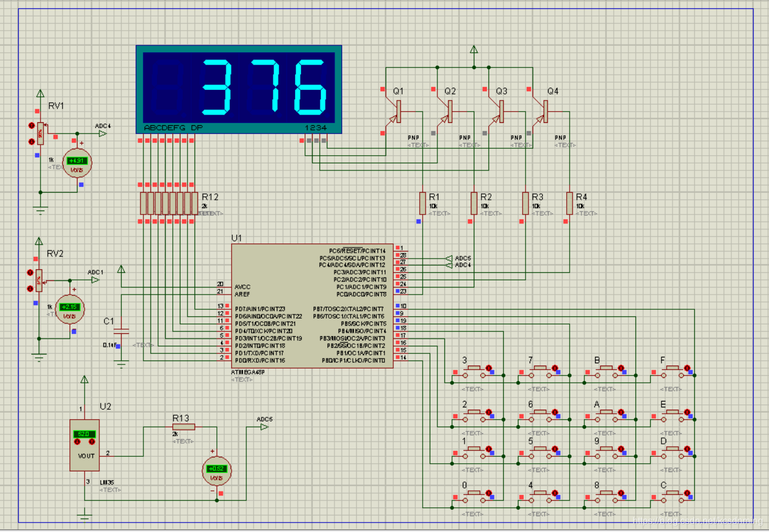Raise LM35 temperature with the up arrow
Screen dimensions: 769x532
pos(92,441)
